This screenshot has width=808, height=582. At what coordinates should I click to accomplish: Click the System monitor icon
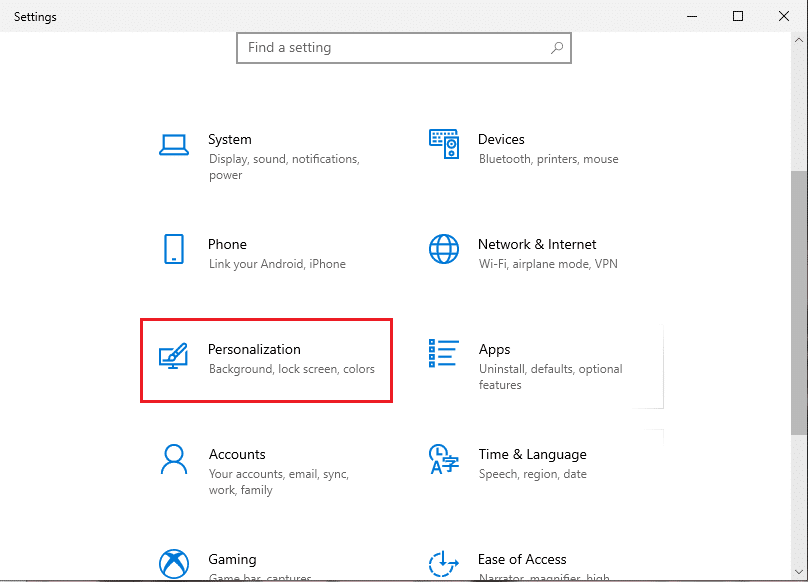pos(174,145)
